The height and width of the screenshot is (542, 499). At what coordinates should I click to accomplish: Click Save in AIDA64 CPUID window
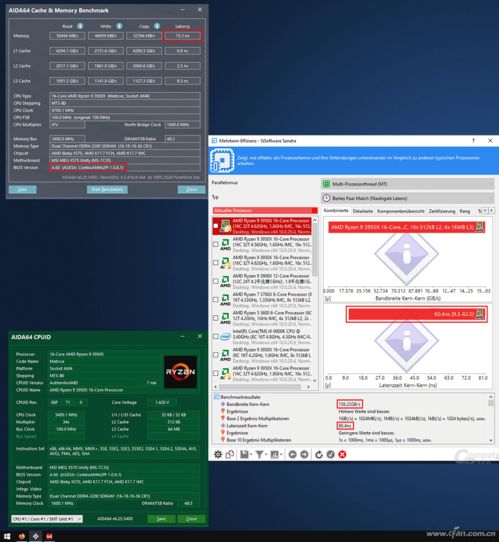point(161,519)
